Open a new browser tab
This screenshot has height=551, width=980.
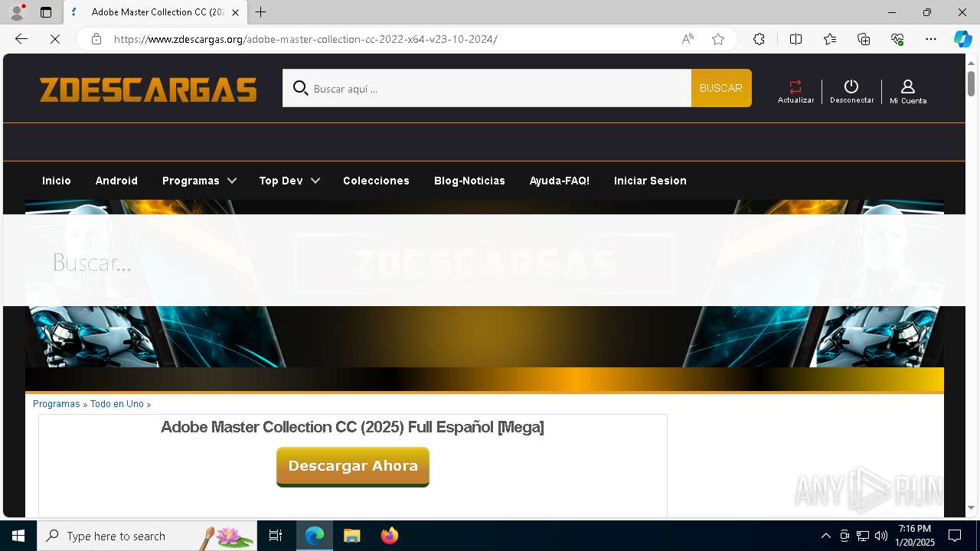(261, 12)
